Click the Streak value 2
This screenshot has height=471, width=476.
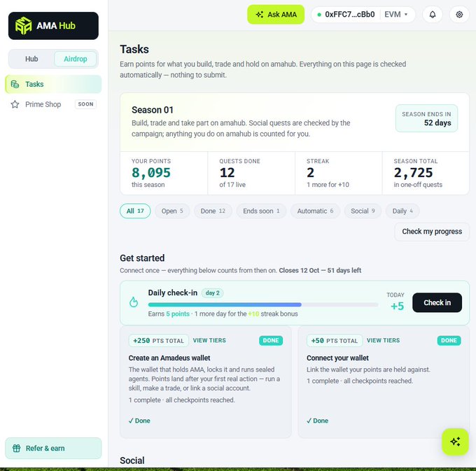310,173
